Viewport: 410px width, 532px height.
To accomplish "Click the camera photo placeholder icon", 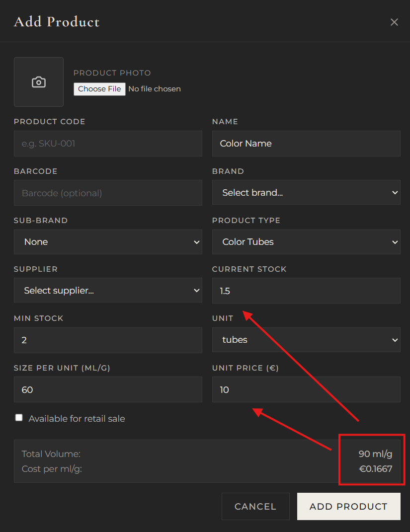I will point(38,81).
